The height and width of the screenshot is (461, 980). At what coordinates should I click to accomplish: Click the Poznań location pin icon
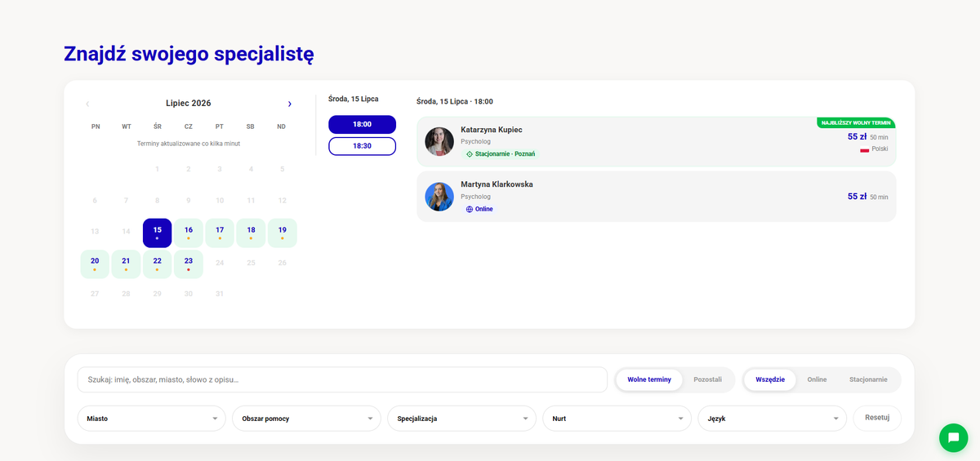click(x=470, y=154)
